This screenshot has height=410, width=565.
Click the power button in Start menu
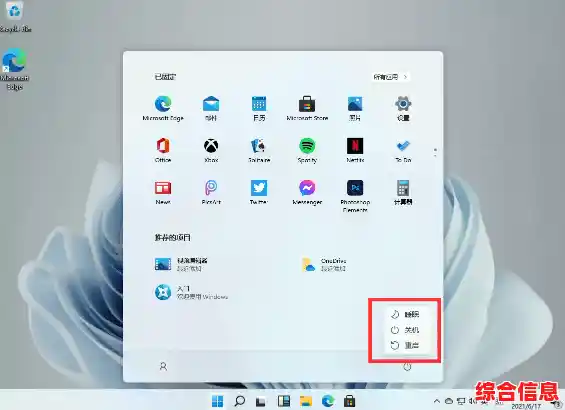point(407,367)
